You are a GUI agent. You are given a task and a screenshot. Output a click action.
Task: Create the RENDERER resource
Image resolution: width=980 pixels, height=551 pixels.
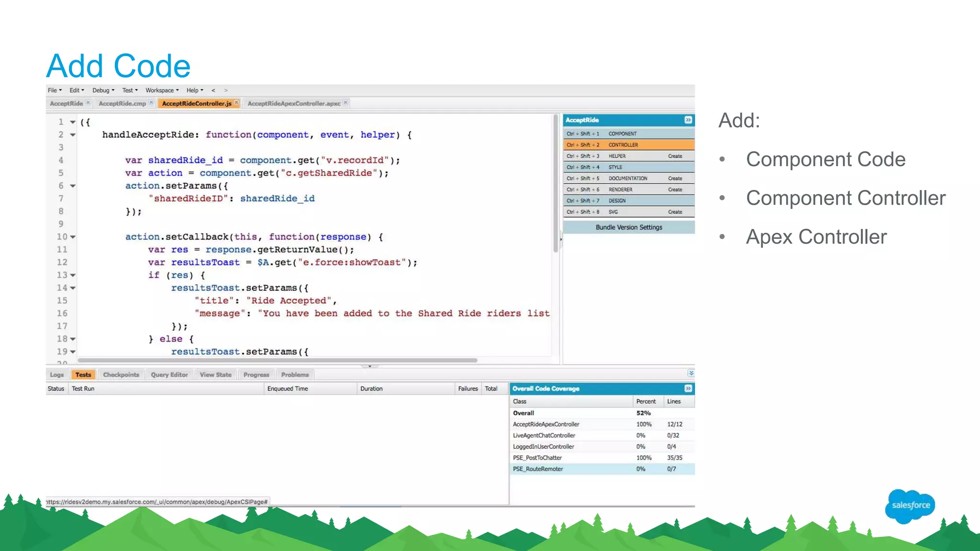(675, 189)
